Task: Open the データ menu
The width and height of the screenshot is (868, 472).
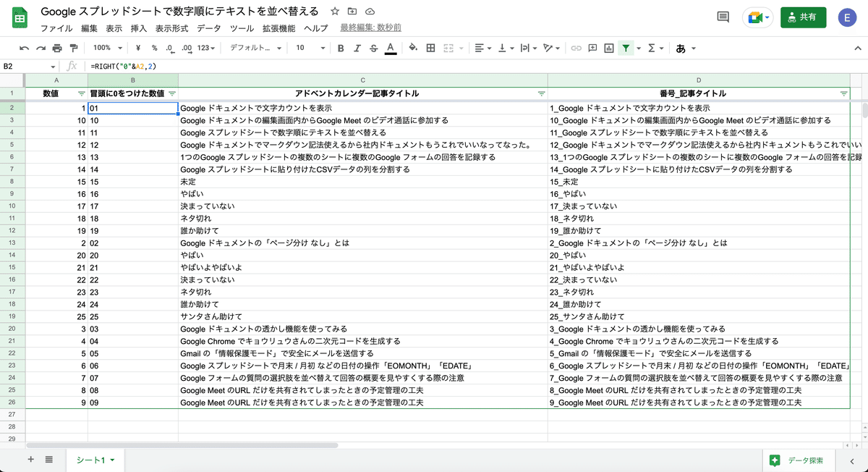Action: [x=209, y=28]
